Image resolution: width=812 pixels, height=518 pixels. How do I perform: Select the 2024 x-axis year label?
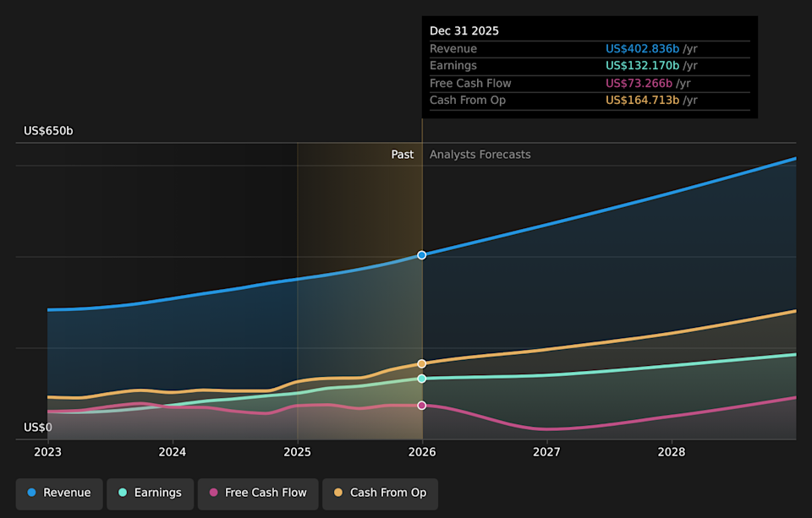[x=173, y=452]
